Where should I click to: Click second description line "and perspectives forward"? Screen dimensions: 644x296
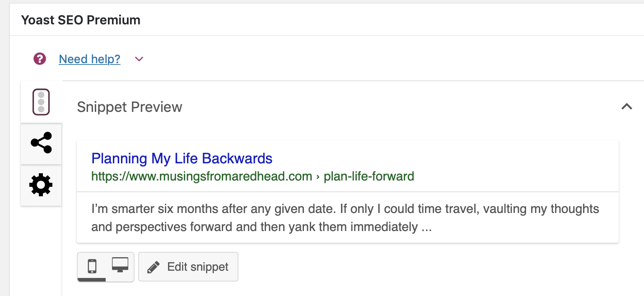pos(255,227)
